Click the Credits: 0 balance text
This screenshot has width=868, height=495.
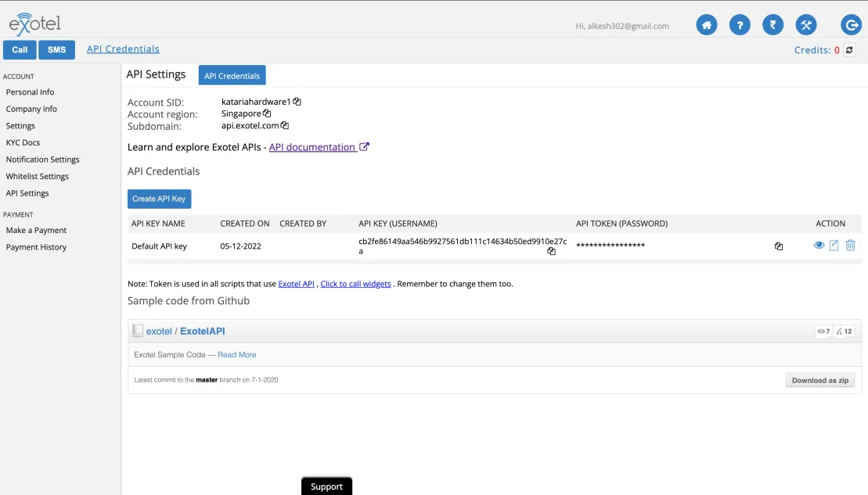click(817, 50)
